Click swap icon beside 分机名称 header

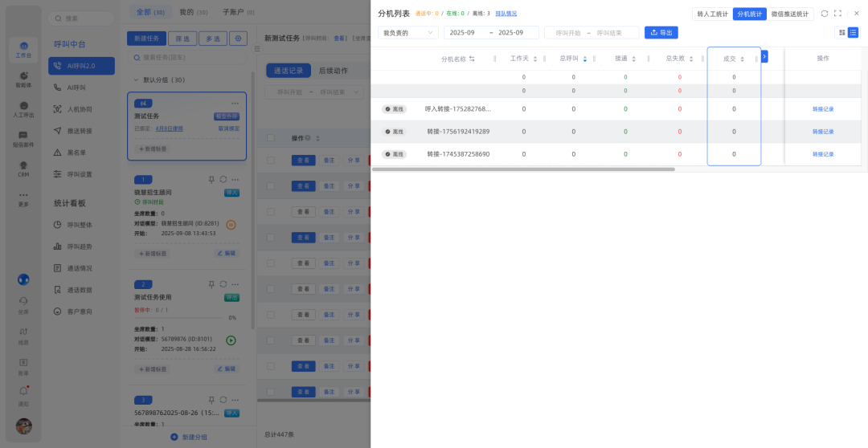(x=472, y=59)
